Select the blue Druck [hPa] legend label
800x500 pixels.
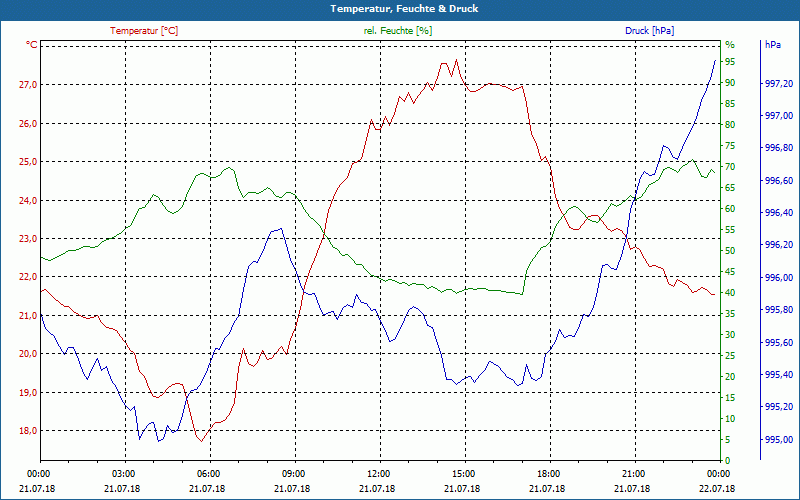click(x=649, y=31)
